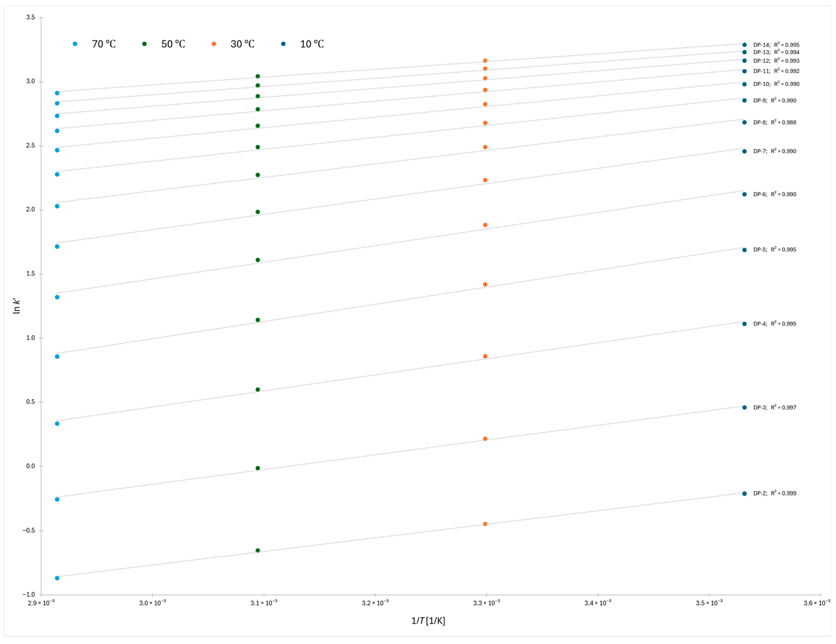This screenshot has height=644, width=836.
Task: Click the DP-14 R² = 0.995 label
Action: point(776,45)
